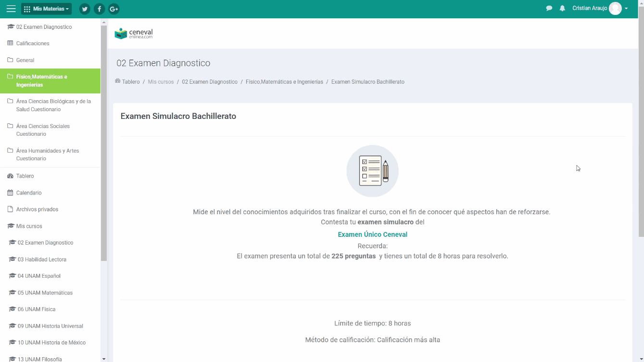
Task: Open the notifications bell icon
Action: click(x=562, y=9)
